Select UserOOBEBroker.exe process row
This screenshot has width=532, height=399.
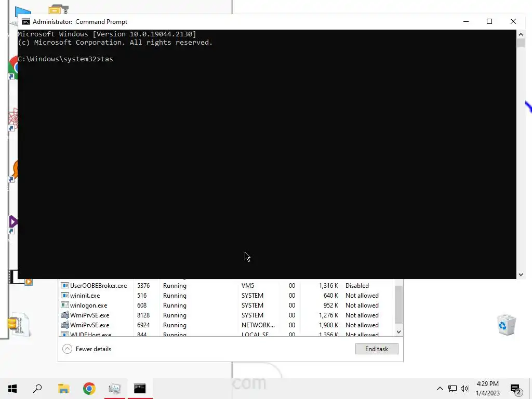point(227,286)
